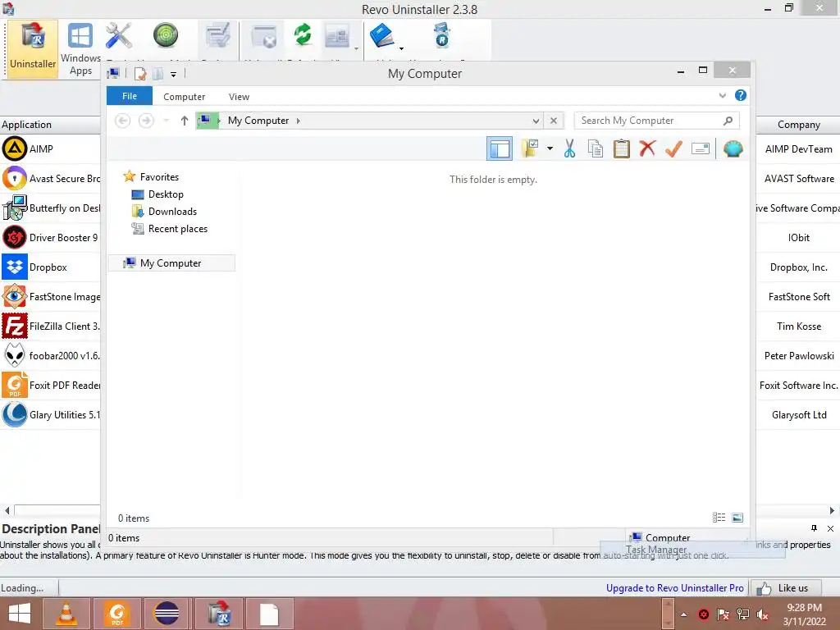Viewport: 840px width, 630px height.
Task: Select Driver Booster 9 entry
Action: pyautogui.click(x=50, y=237)
